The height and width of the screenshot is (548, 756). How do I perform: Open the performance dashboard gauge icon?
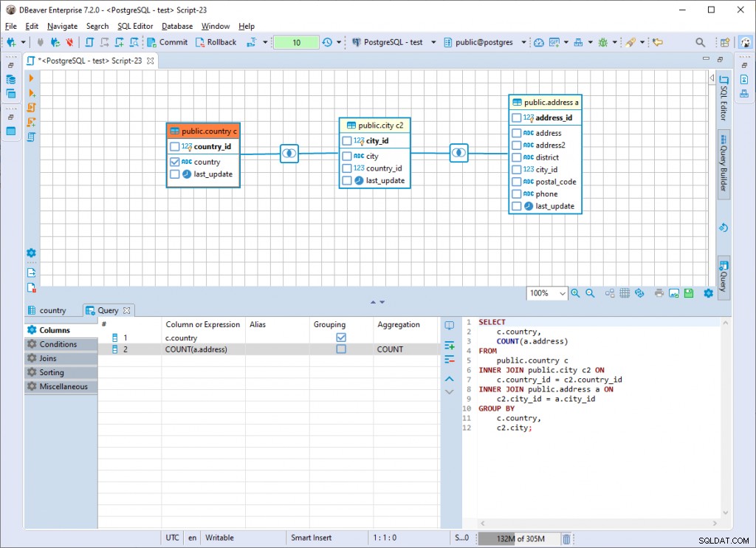pos(539,42)
